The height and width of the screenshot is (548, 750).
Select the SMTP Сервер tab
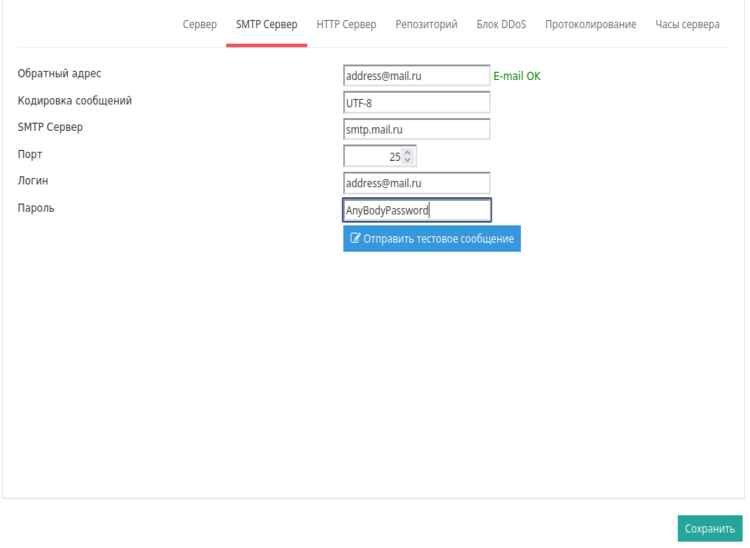(x=266, y=24)
